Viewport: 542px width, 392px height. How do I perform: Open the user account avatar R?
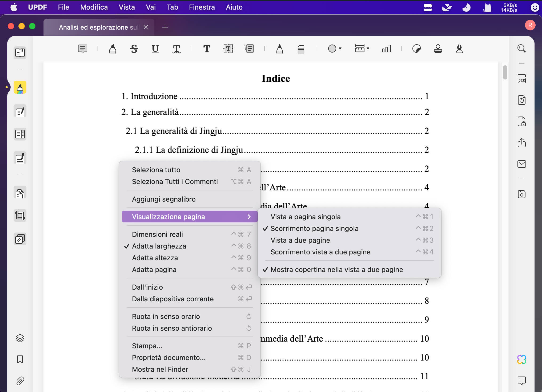pyautogui.click(x=530, y=25)
